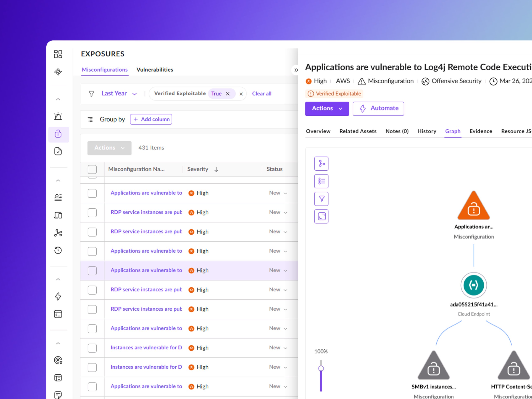This screenshot has height=399, width=532.
Task: Collapse the third sidebar section chevron
Action: coord(58,279)
